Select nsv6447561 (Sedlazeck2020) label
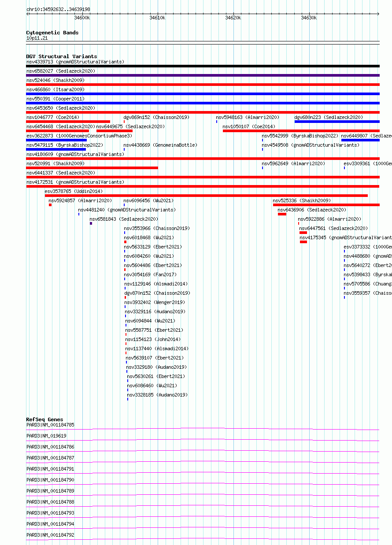This screenshot has height=545, width=392. click(x=333, y=228)
